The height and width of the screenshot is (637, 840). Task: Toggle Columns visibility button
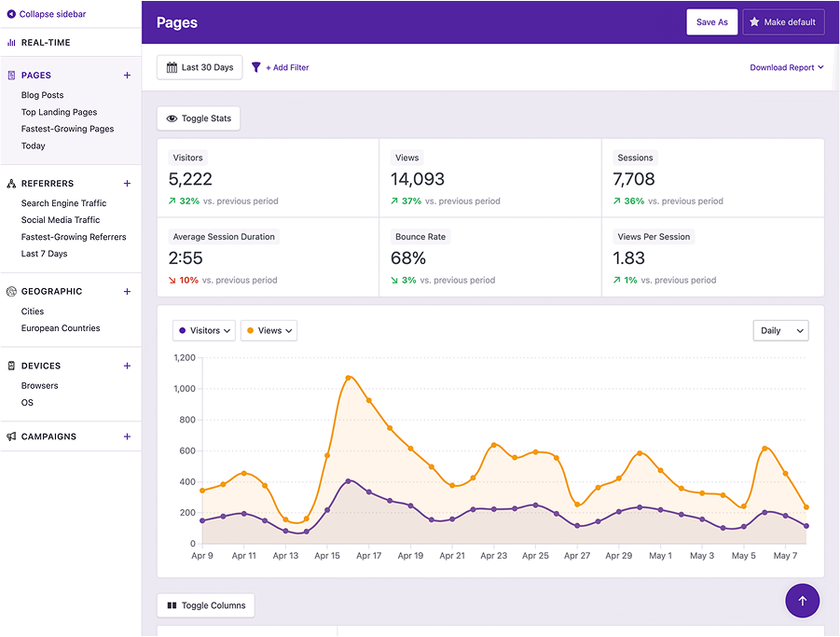coord(206,605)
